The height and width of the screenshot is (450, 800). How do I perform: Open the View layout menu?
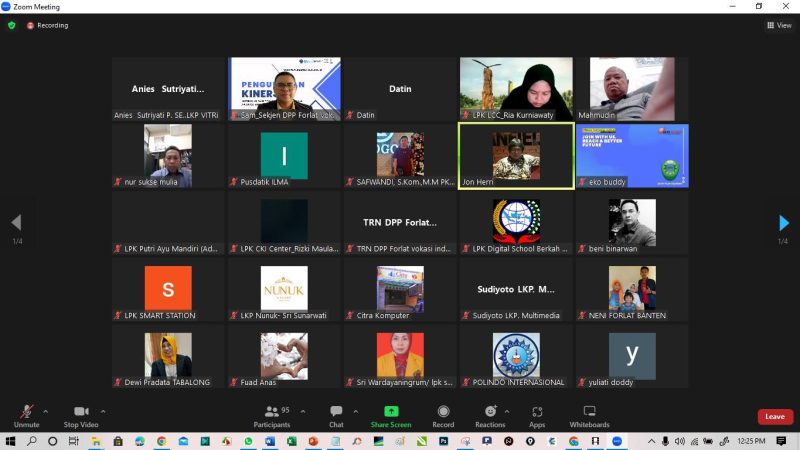(x=778, y=25)
